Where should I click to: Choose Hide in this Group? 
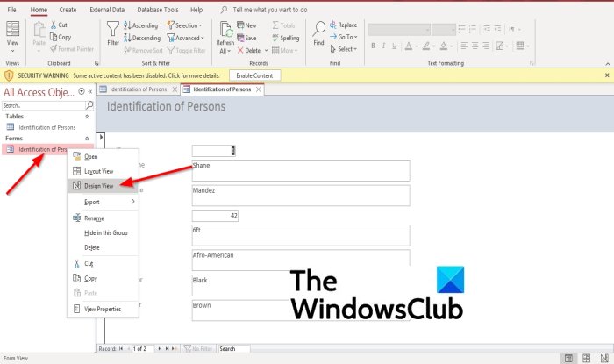click(x=103, y=233)
